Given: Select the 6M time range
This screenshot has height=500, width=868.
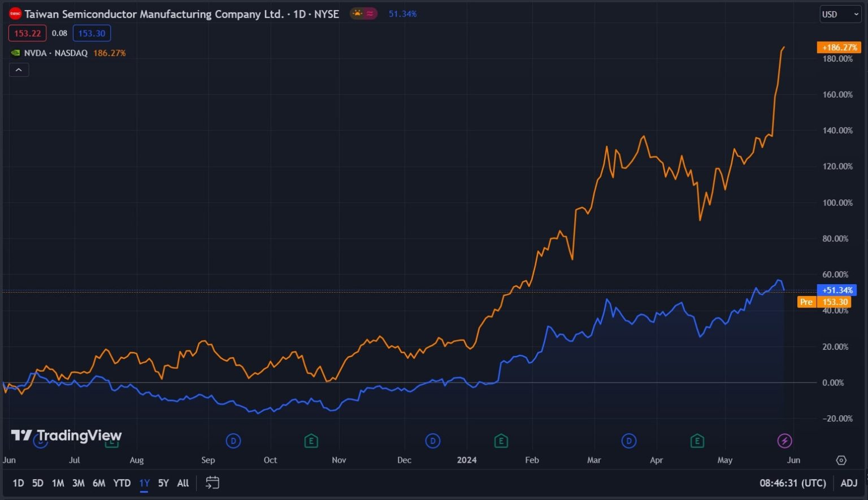Looking at the screenshot, I should [x=99, y=483].
